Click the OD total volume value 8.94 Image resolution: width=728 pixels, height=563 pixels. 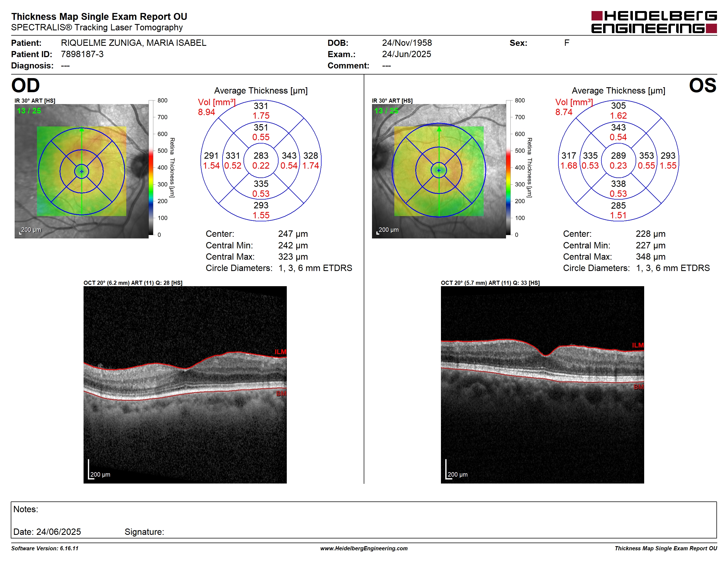206,112
